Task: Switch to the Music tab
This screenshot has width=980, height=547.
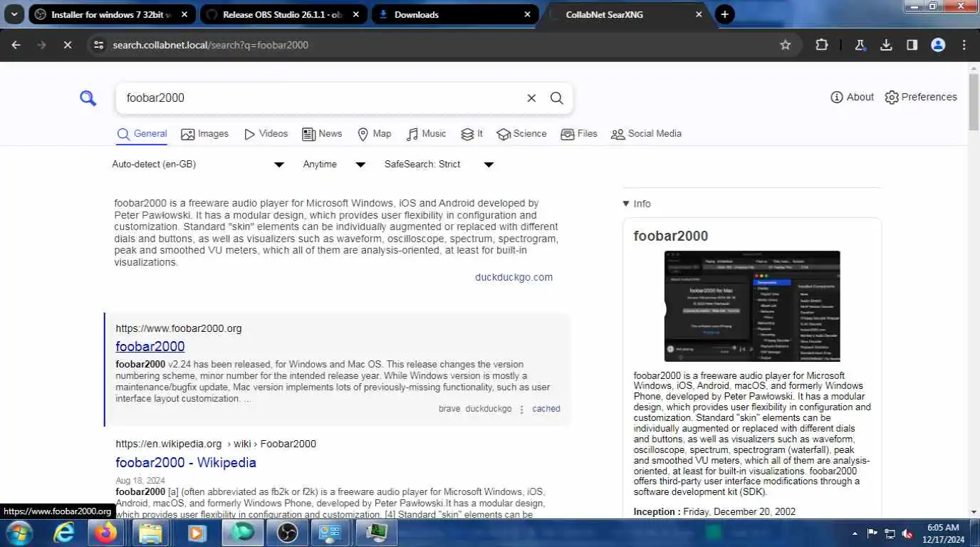Action: [x=426, y=134]
